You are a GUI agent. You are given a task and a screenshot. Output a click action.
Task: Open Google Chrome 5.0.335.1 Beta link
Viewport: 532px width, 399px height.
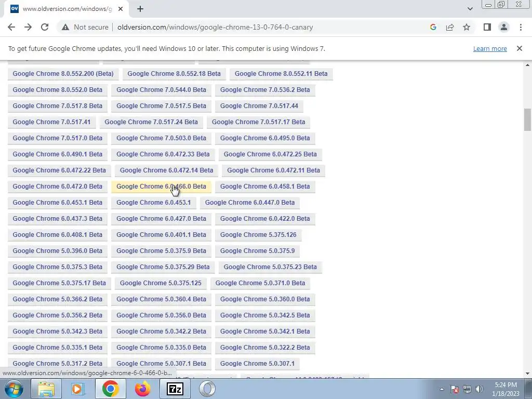point(57,348)
